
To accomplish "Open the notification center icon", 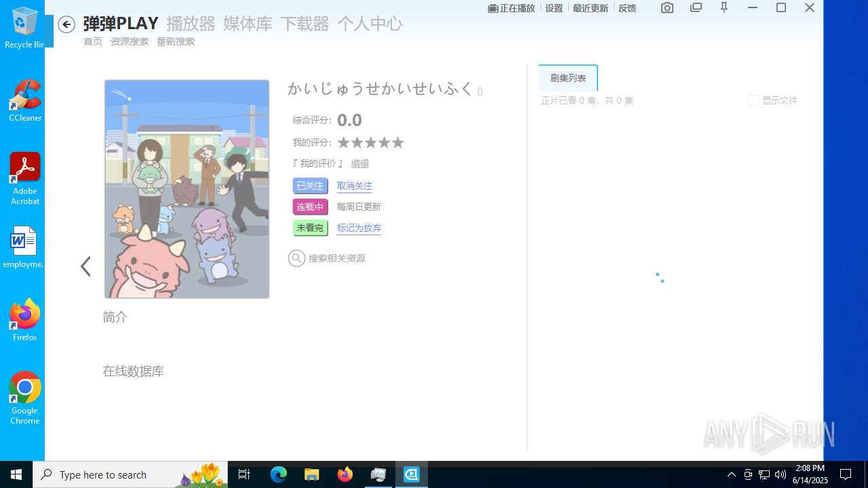I will (x=846, y=474).
